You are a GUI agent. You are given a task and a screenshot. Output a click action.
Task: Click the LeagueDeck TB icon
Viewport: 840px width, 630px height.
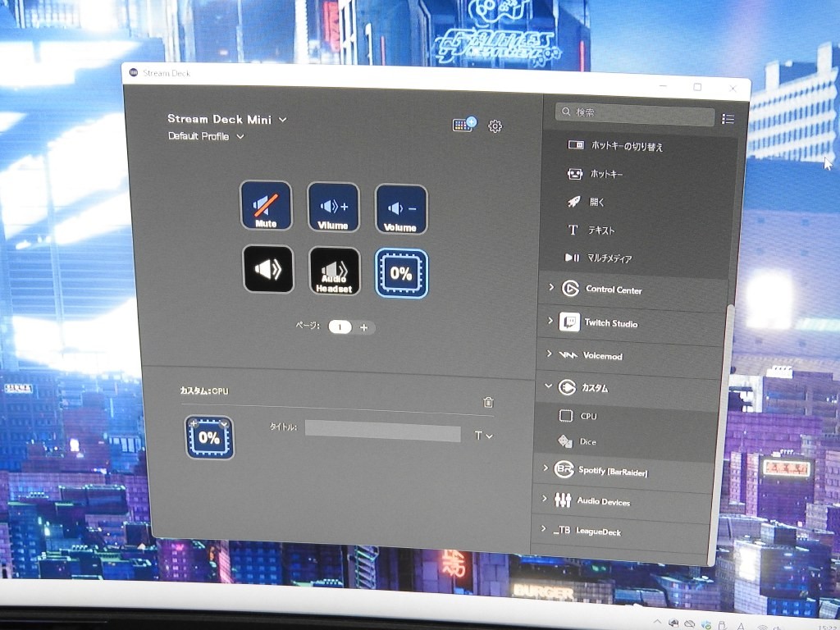561,530
